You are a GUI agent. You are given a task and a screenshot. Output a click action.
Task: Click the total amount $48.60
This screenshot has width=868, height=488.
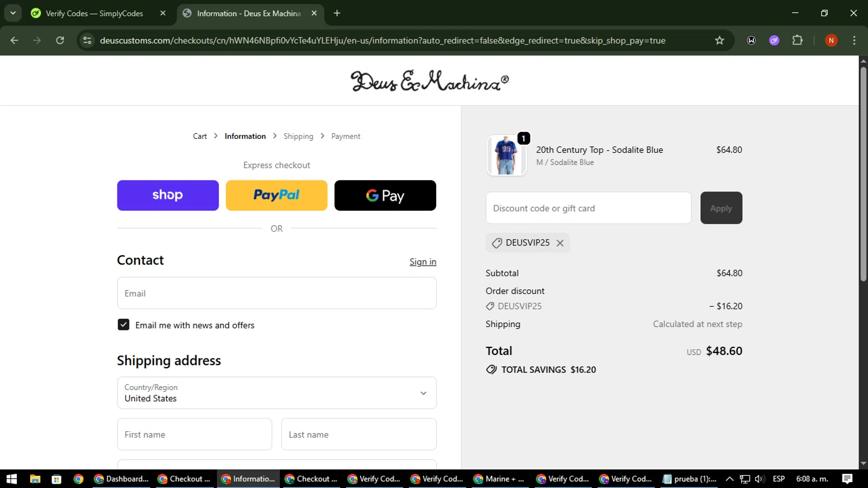click(x=724, y=351)
